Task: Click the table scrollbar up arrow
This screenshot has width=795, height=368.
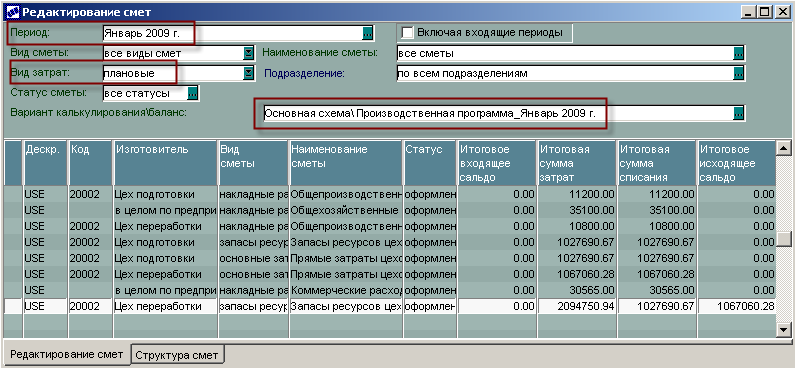Action: (783, 148)
